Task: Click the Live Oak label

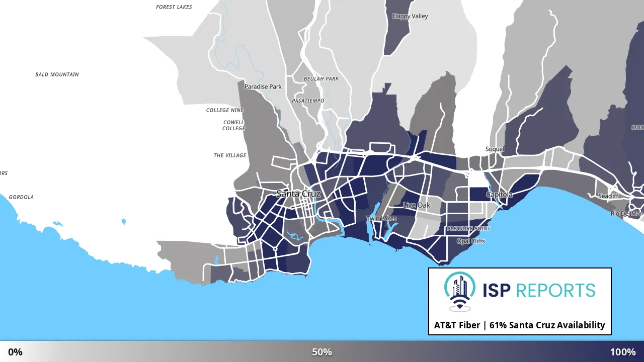Action: pyautogui.click(x=417, y=205)
